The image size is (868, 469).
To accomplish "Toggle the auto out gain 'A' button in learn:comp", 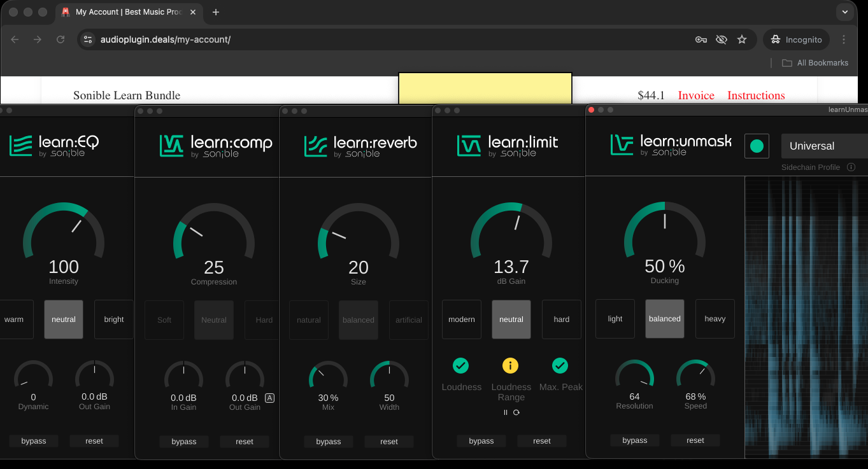I will [x=269, y=398].
